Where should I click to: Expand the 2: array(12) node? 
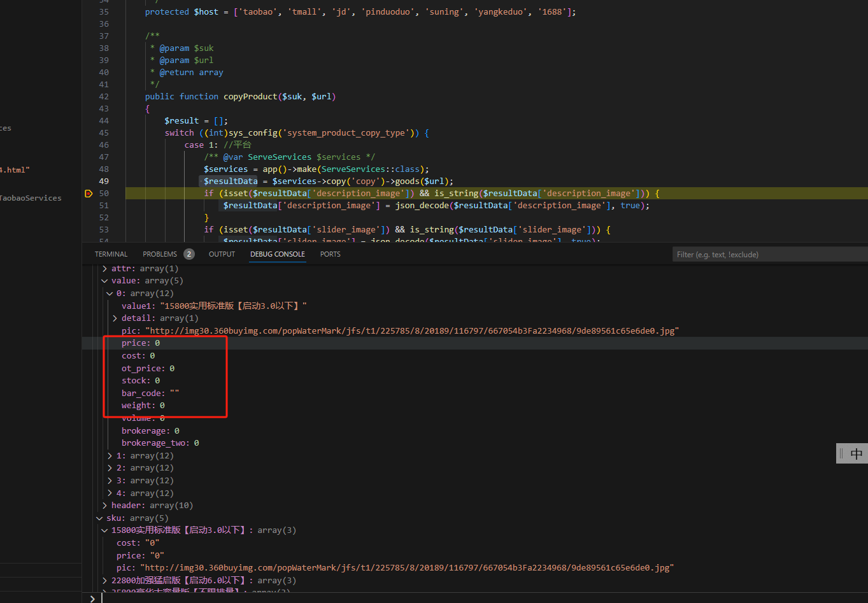point(110,468)
